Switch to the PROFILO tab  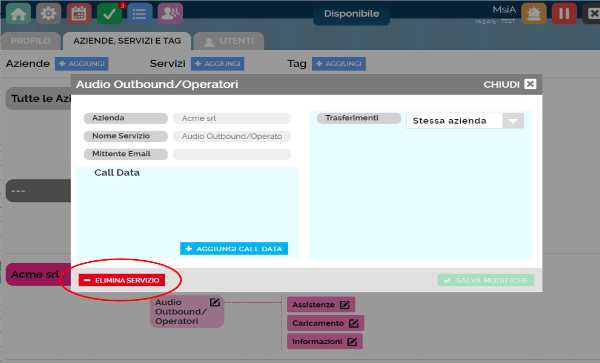(31, 41)
